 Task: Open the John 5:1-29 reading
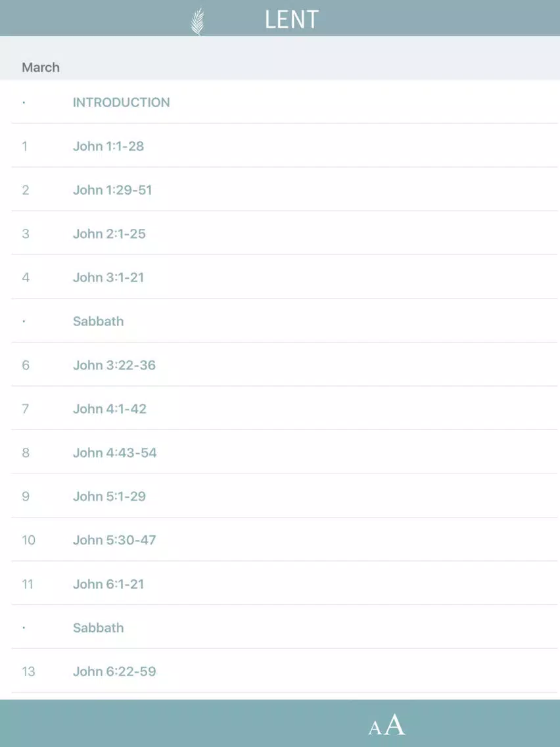(x=285, y=496)
